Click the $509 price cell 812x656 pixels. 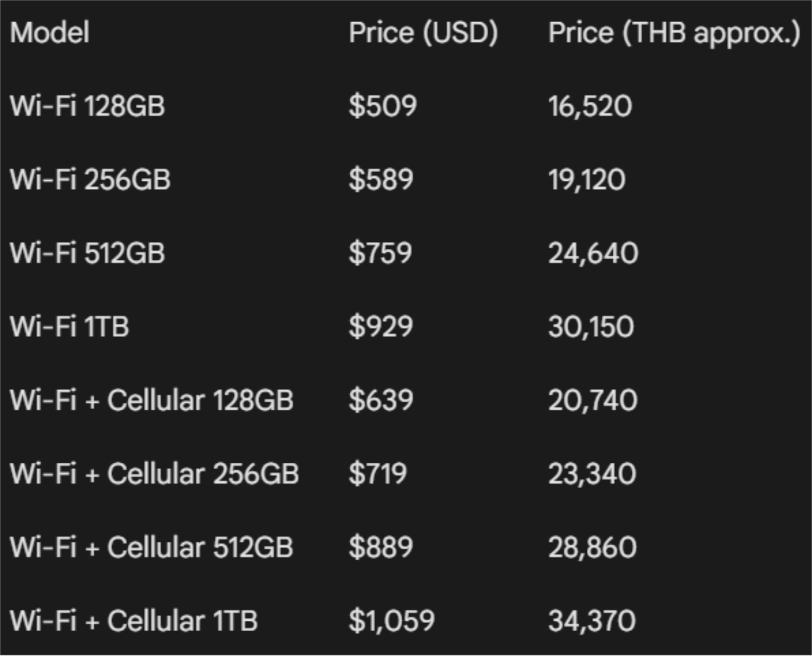pos(382,106)
